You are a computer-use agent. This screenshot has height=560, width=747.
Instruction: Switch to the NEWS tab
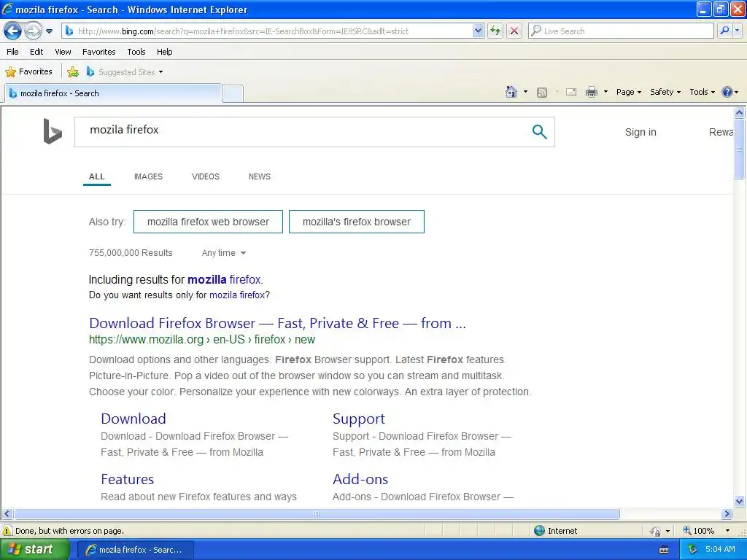point(259,176)
